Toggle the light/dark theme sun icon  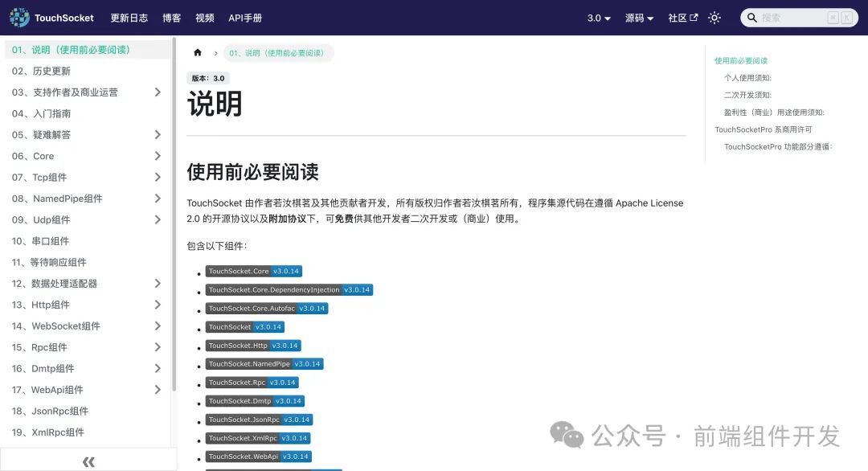click(714, 18)
